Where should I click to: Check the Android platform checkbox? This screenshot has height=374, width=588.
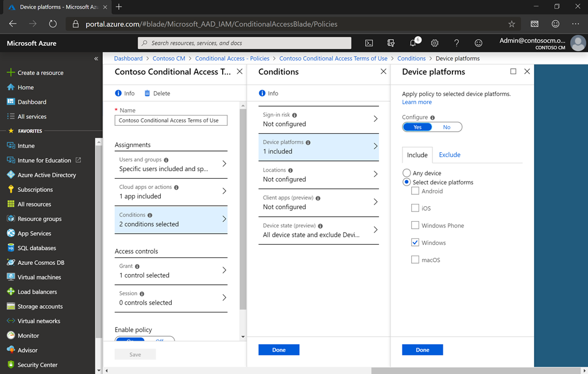tap(415, 191)
